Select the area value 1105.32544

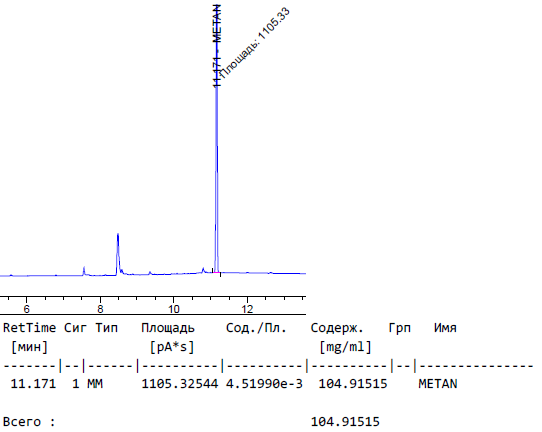(180, 384)
